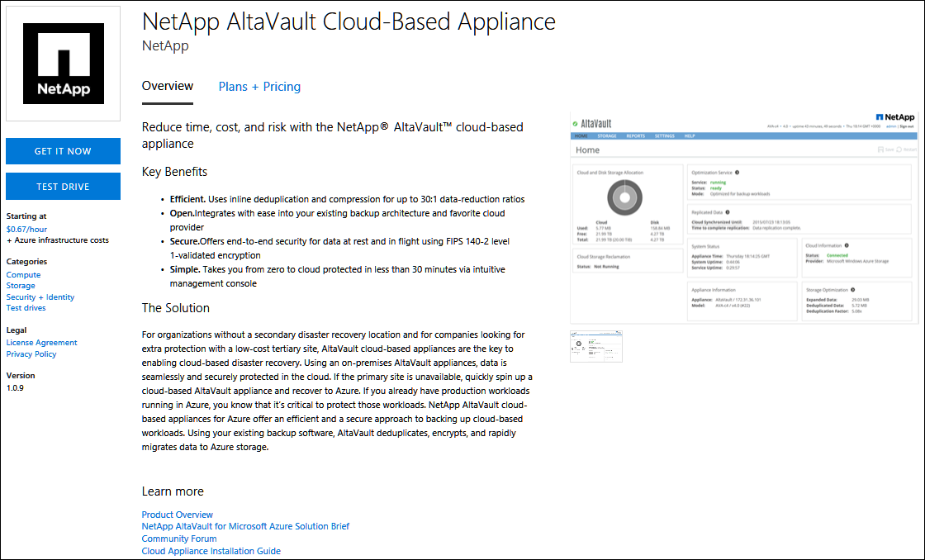Click the $0.67/hour price link
The width and height of the screenshot is (925, 560).
(x=26, y=229)
